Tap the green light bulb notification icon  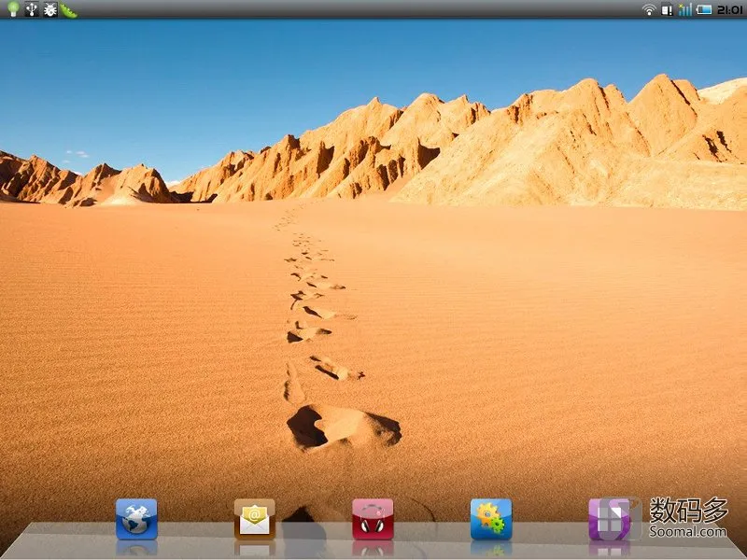tap(13, 9)
